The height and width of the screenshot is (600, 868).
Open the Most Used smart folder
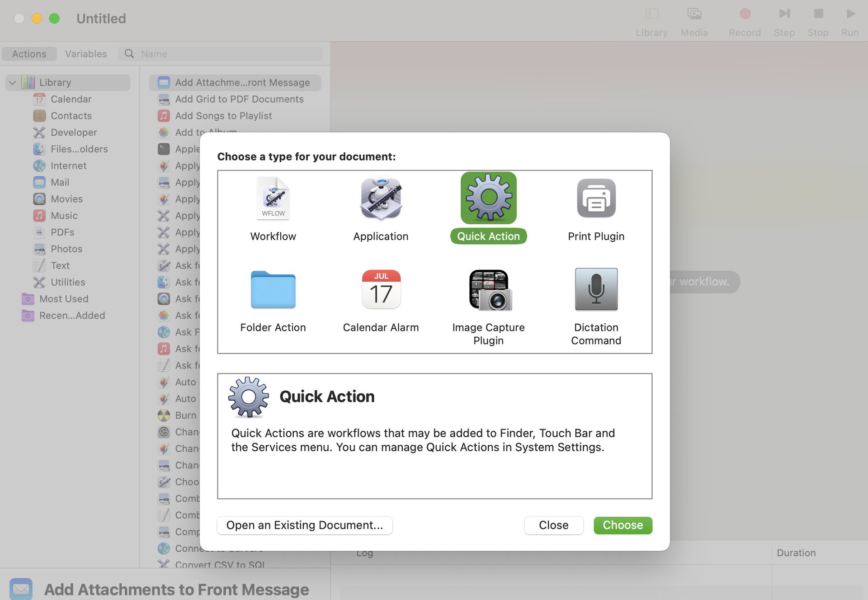point(64,299)
